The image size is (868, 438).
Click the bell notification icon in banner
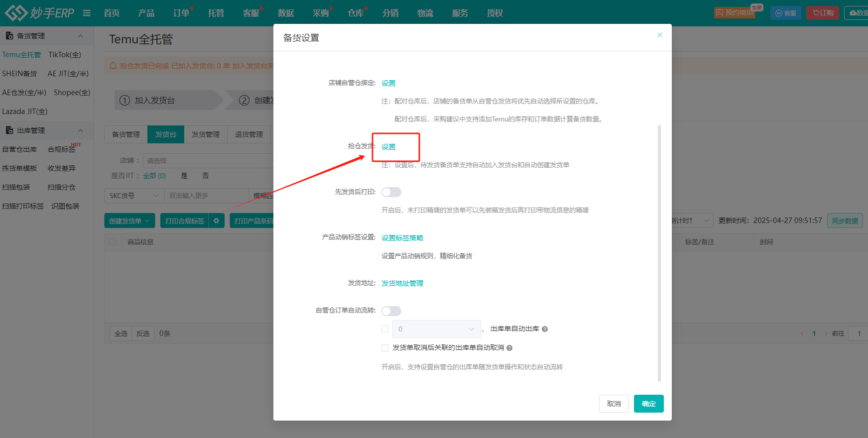113,66
